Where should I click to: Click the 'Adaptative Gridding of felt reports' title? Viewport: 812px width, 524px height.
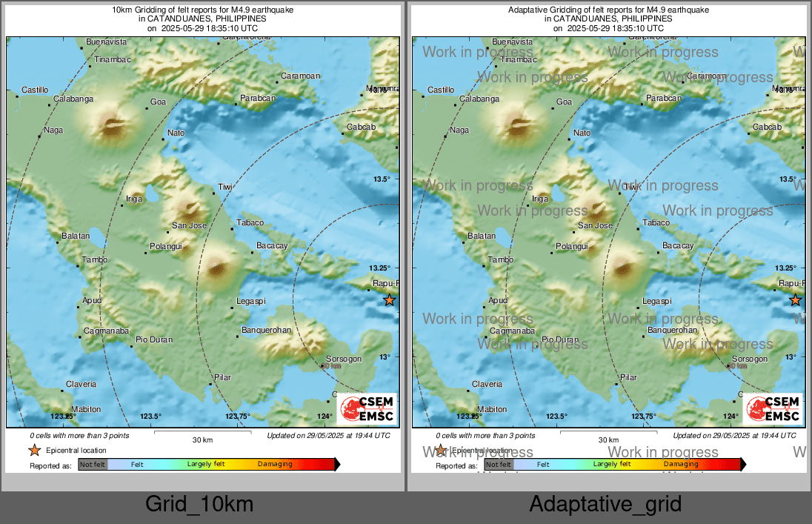[x=608, y=10]
